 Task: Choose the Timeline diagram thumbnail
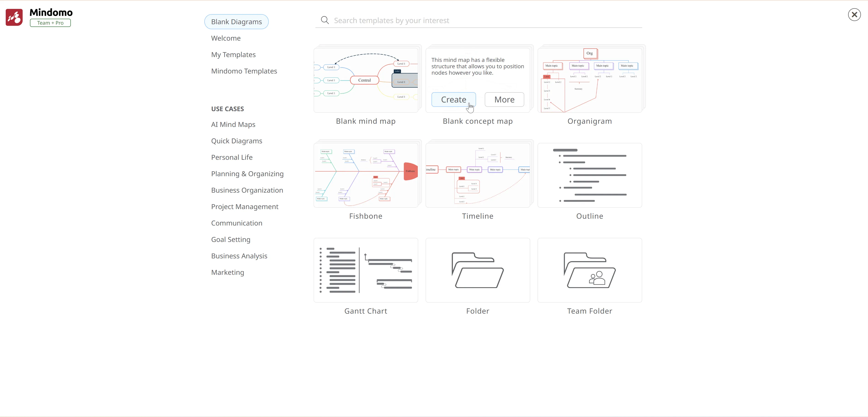point(477,175)
